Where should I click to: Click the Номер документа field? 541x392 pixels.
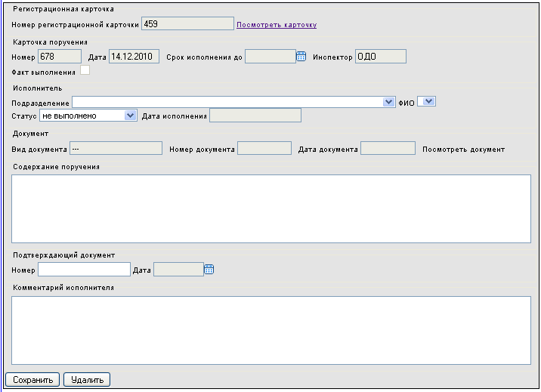click(264, 148)
